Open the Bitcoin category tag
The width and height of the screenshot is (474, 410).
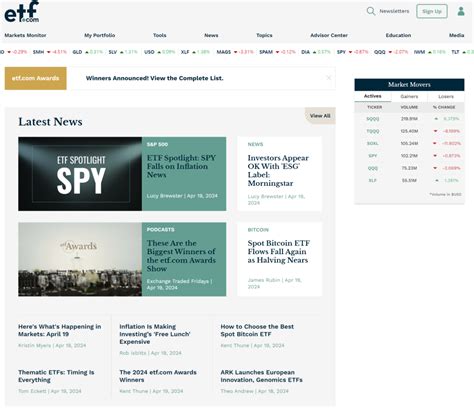click(258, 230)
